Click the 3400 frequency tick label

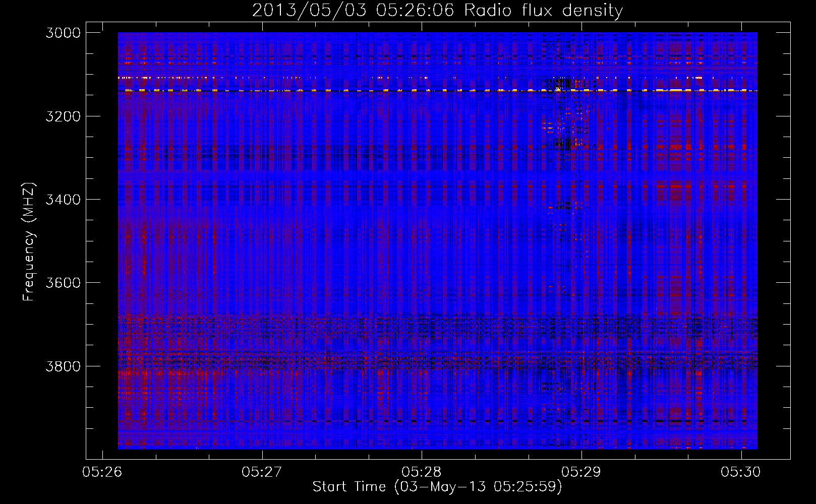click(x=63, y=200)
